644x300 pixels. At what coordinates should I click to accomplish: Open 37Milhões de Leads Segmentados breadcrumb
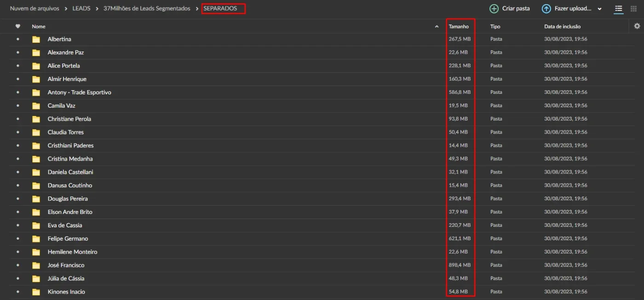click(x=147, y=8)
